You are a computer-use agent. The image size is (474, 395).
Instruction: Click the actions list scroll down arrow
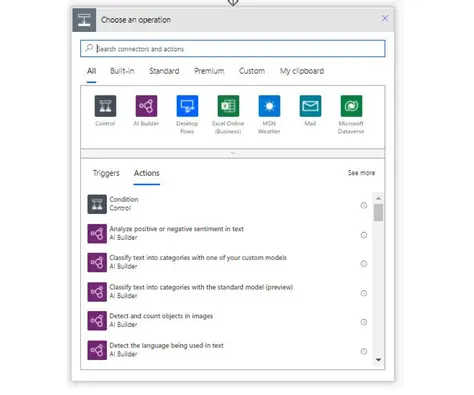pos(378,360)
